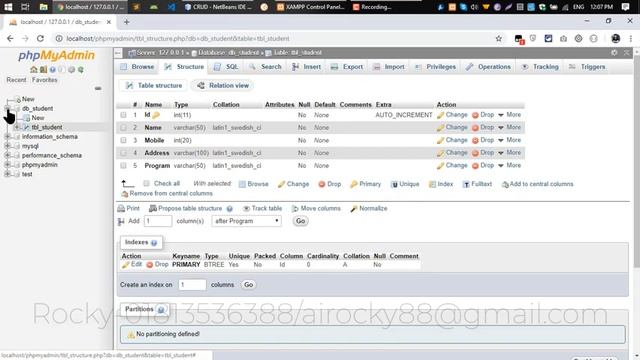Open the phpMyAdmin documentation help icon
This screenshot has width=640, height=360.
click(x=53, y=70)
